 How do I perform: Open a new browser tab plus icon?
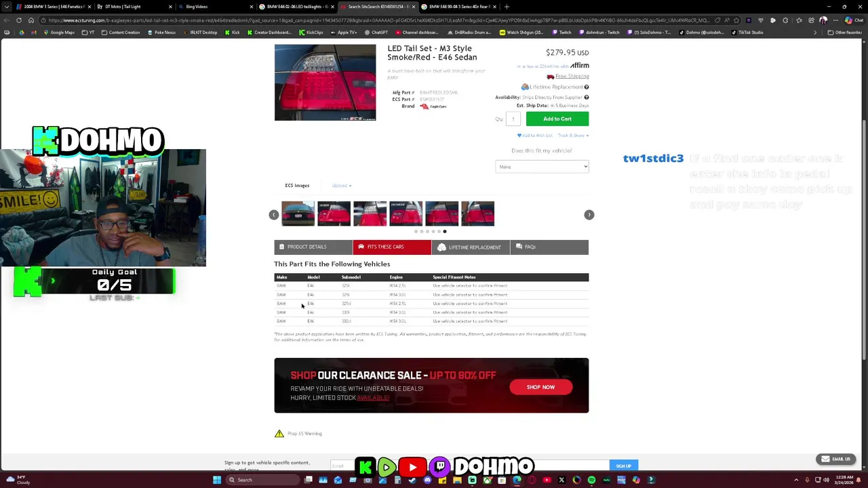tap(507, 7)
